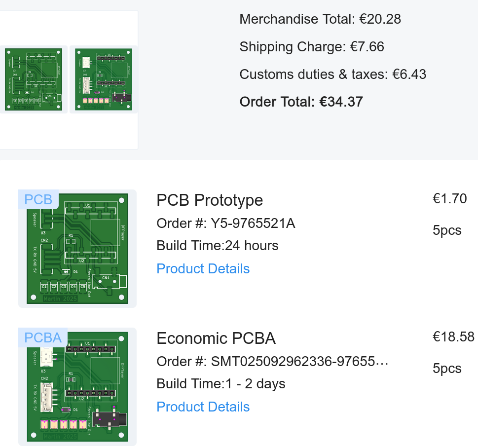Click the Build Time 24 hours text
This screenshot has height=448, width=478.
[217, 246]
